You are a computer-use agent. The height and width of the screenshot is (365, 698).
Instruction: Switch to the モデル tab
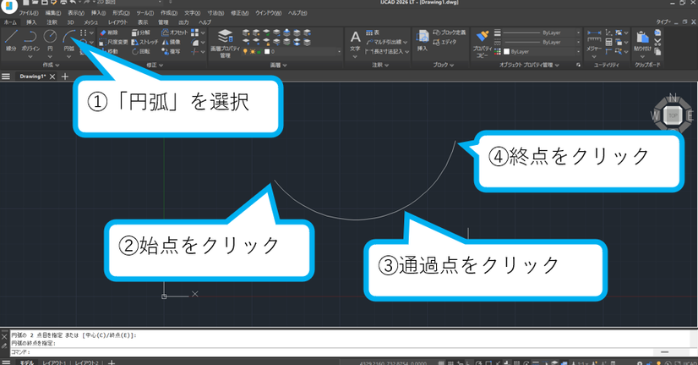(27, 363)
